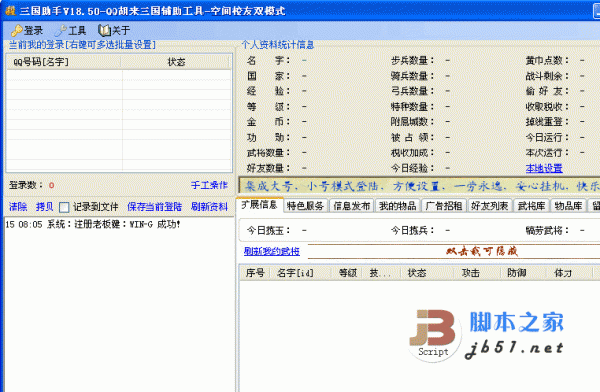Screen dimensions: 600x392
Task: Switch to the 扩展信息 tab
Action: click(x=259, y=205)
